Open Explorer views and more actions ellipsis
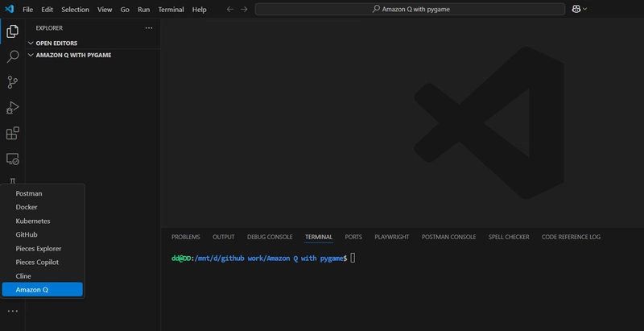The image size is (644, 331). click(x=149, y=28)
